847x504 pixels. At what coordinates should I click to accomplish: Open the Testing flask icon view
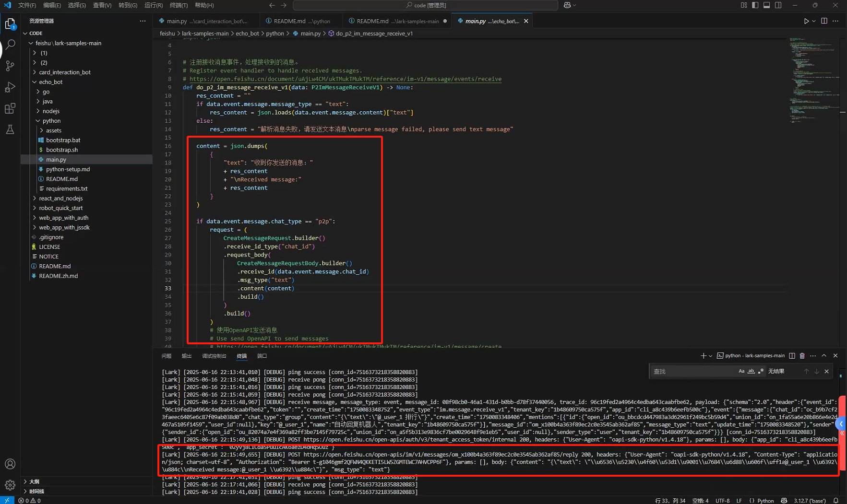[10, 129]
